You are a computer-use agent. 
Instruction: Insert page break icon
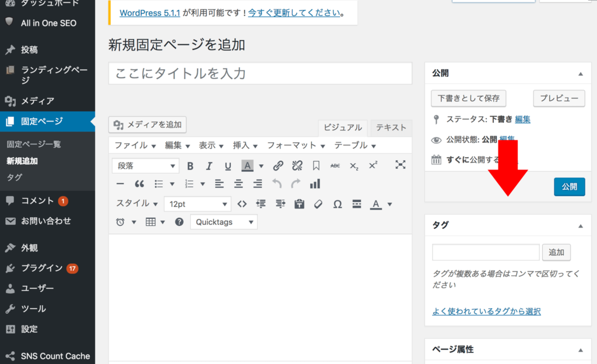tap(357, 204)
